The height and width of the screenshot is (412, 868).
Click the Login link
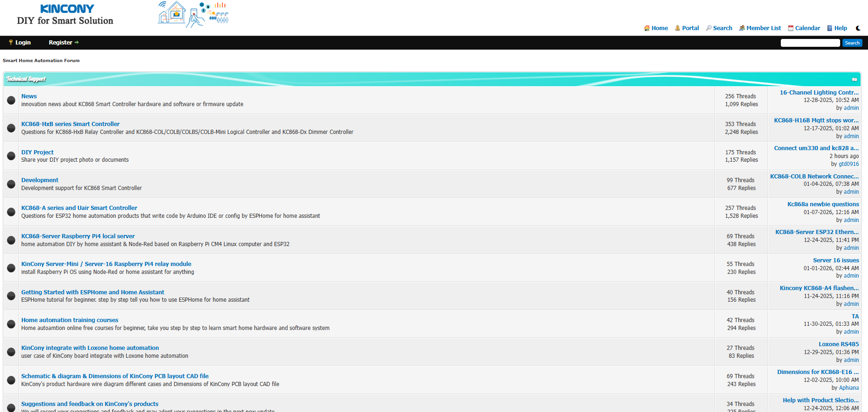23,43
